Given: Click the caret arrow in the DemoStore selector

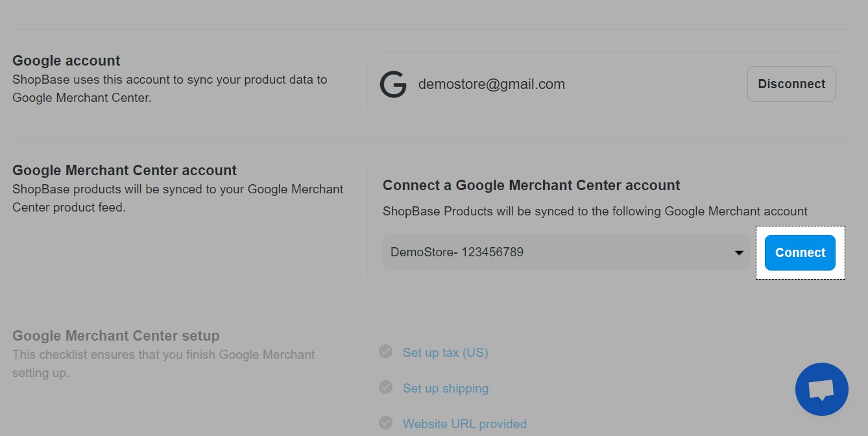Looking at the screenshot, I should 738,252.
